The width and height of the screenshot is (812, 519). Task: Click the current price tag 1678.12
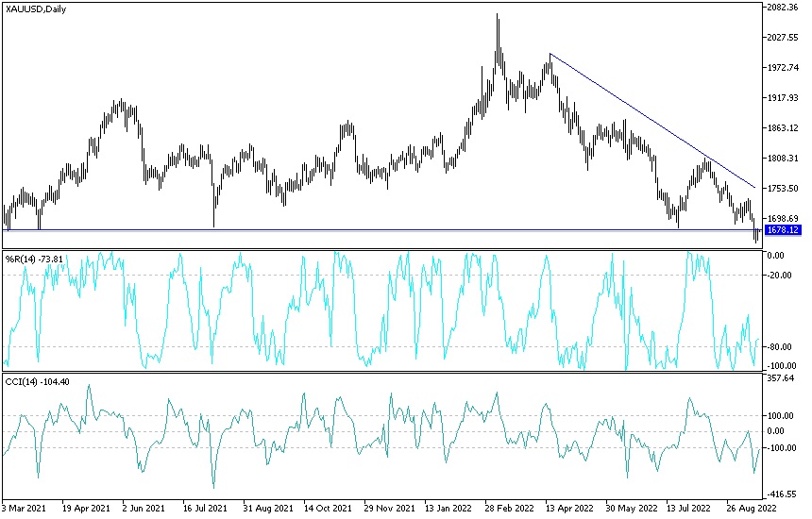click(x=783, y=230)
